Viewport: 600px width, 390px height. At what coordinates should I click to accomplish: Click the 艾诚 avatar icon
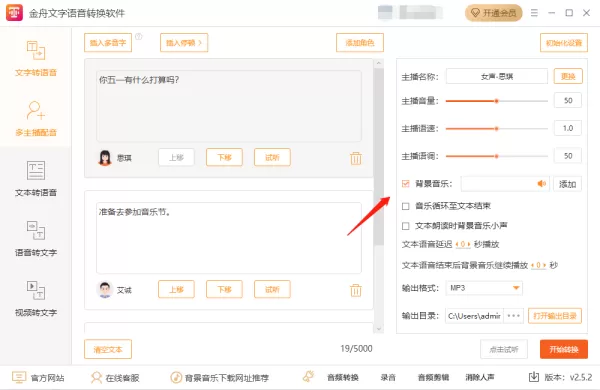104,290
